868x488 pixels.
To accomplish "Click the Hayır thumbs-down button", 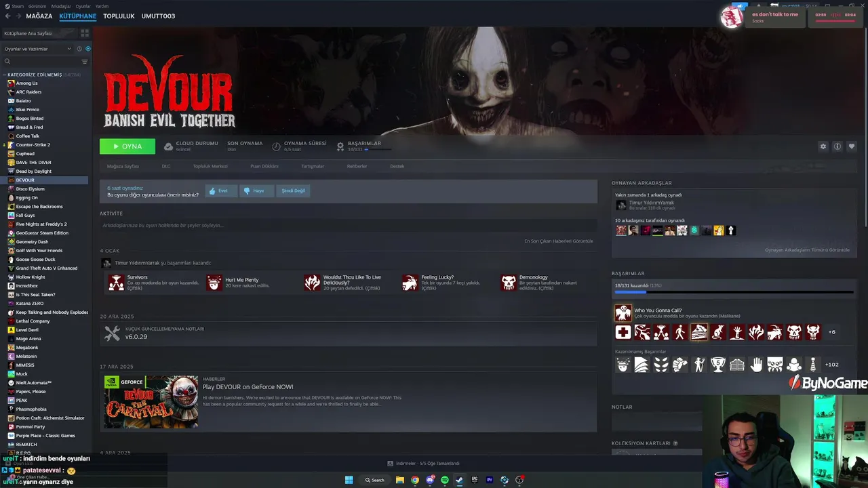I will (257, 191).
